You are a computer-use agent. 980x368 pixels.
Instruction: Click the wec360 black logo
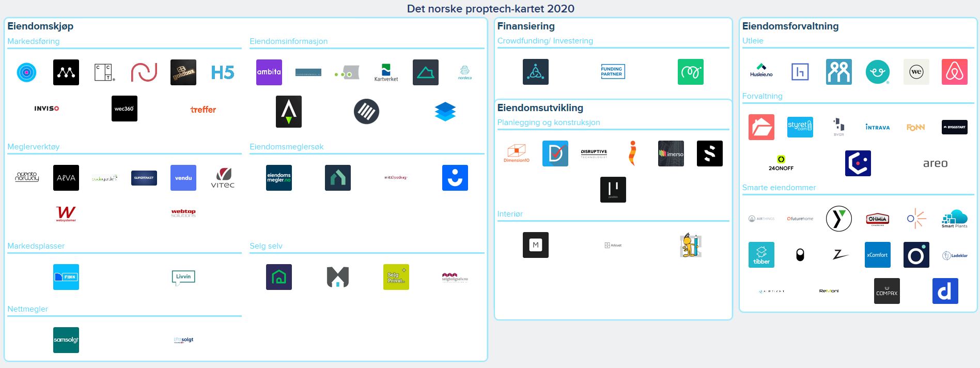click(x=125, y=109)
